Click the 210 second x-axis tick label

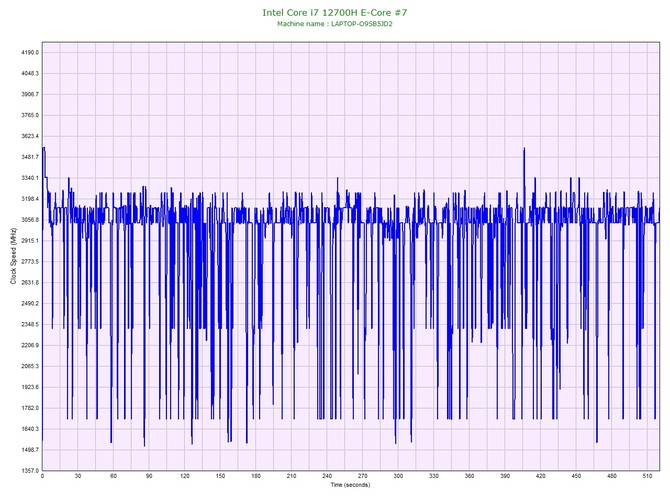point(291,476)
